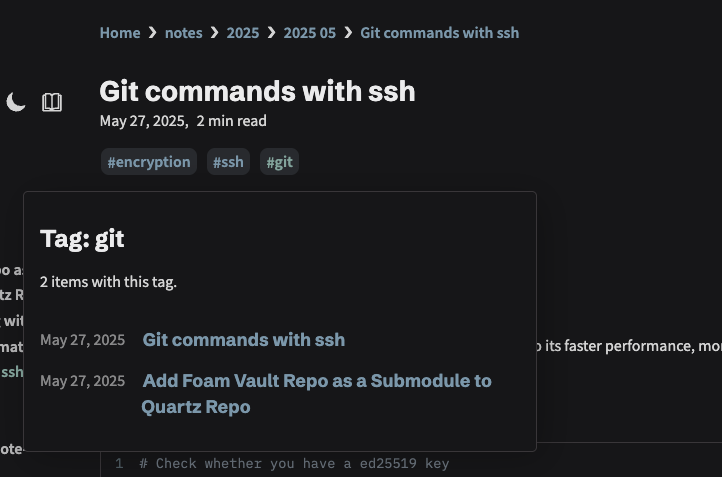Click the green ssh link at left edge
Screen dimensions: 722x477
[x=12, y=372]
